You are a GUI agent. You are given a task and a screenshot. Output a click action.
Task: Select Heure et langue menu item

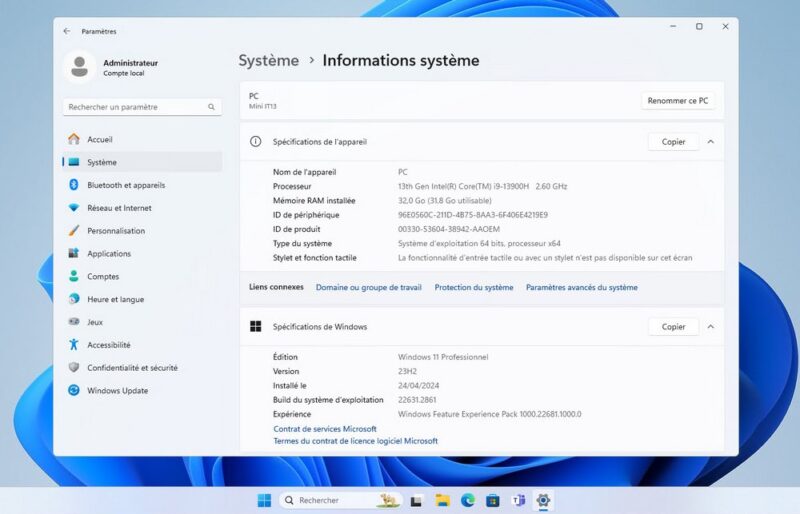tap(115, 299)
